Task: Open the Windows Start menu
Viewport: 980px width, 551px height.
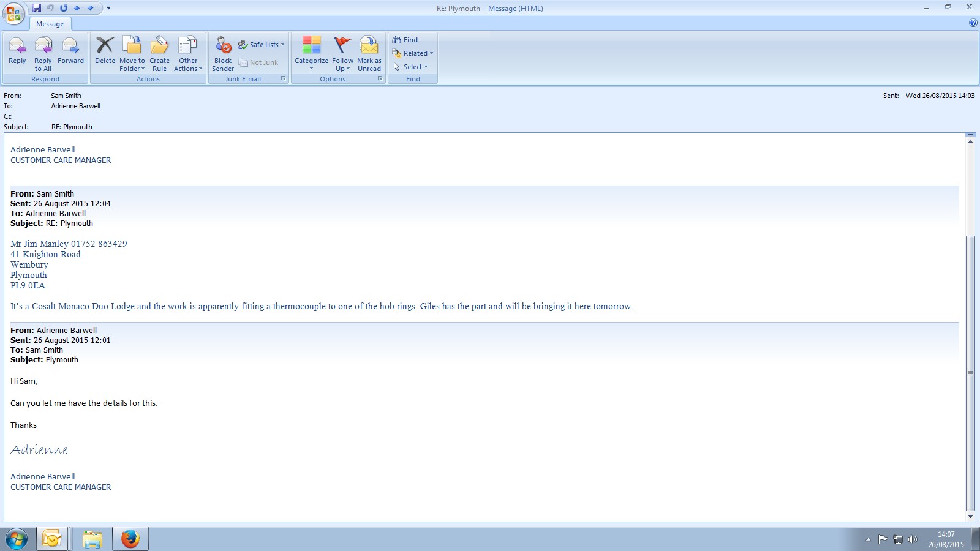Action: 17,539
